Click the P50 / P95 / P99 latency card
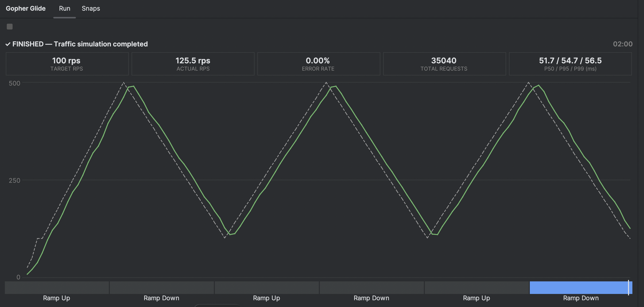The image size is (644, 307). point(570,64)
